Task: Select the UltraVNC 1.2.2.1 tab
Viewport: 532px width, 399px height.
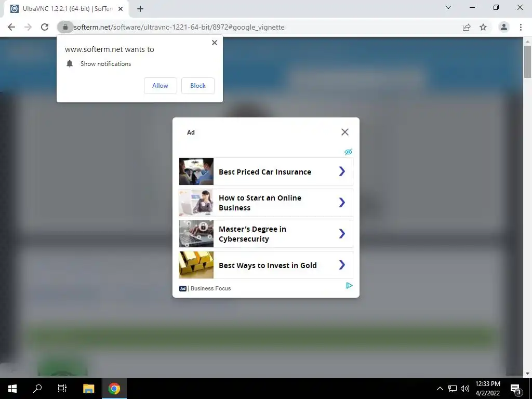Action: 67,9
